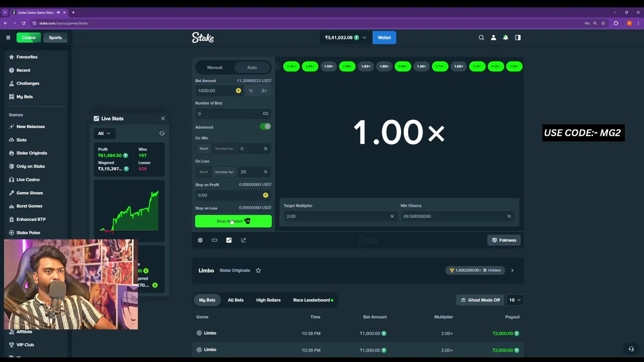644x362 pixels.
Task: Select On Loss Increase by option
Action: point(224,172)
